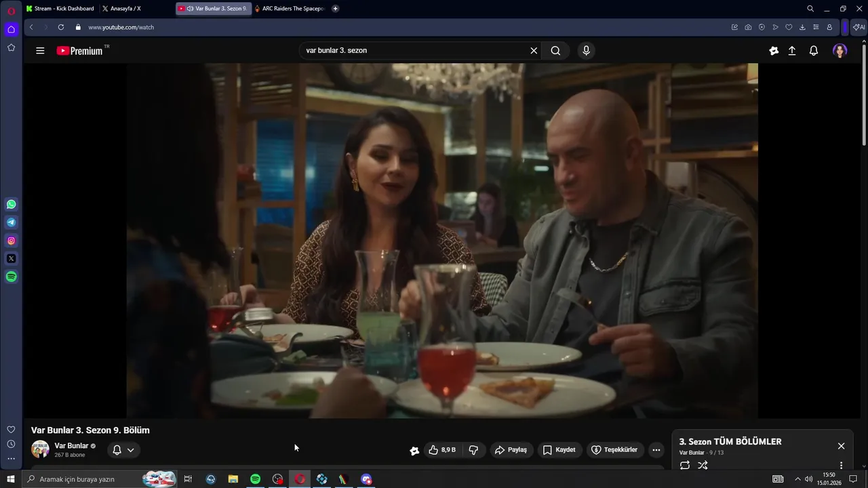
Task: Open the YouTube guide hamburger menu
Action: (40, 51)
